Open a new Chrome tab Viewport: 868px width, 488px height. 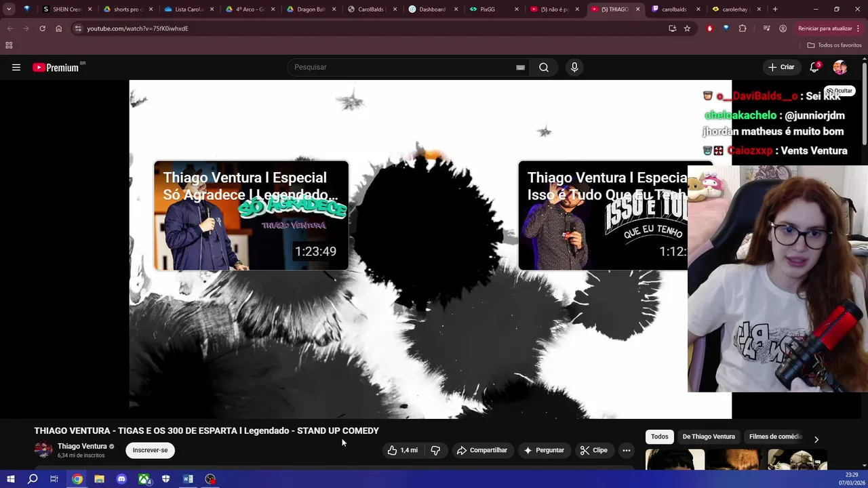(775, 9)
